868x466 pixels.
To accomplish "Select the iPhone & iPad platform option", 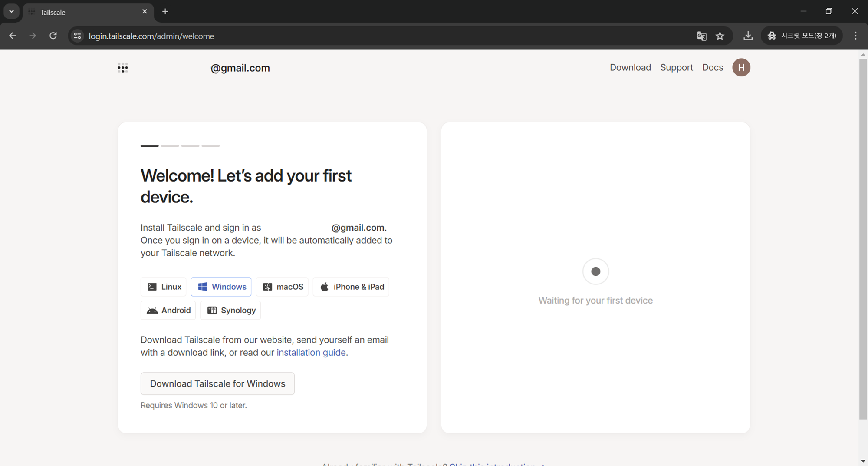I will [x=351, y=287].
